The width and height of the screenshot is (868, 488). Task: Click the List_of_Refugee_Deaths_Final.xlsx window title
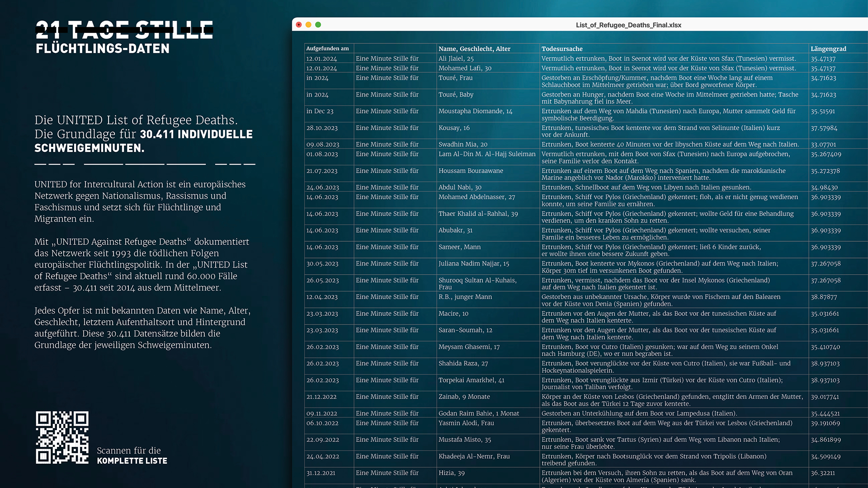pyautogui.click(x=628, y=25)
